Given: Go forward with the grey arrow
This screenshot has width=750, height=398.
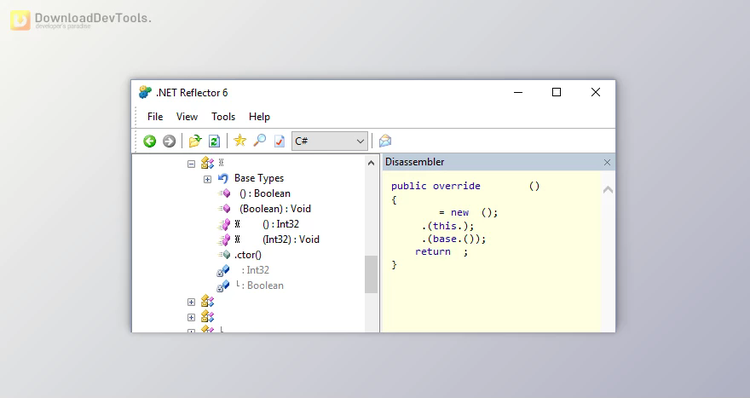Looking at the screenshot, I should point(169,141).
